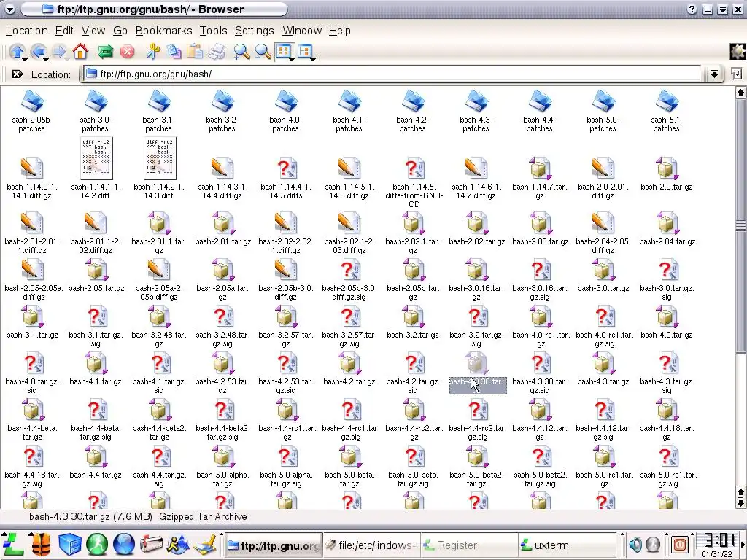Viewport: 747px width, 560px height.
Task: Select the bash-5.1-patches folder
Action: 666,112
